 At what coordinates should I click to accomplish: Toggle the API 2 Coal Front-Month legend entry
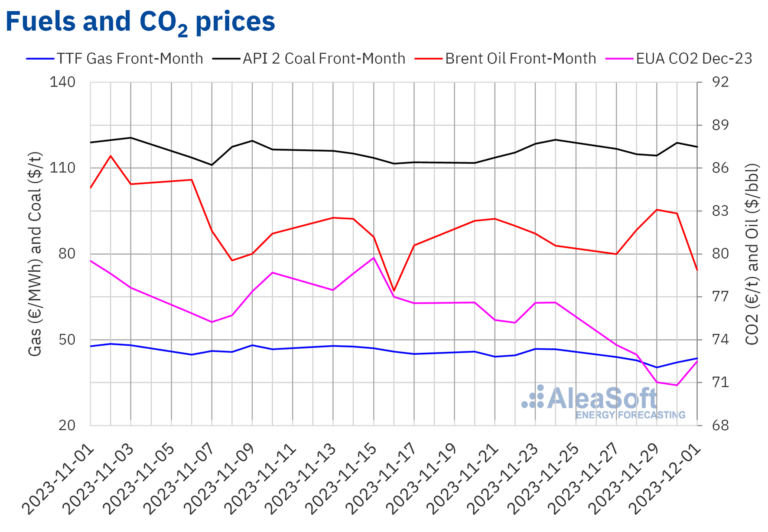click(x=309, y=59)
